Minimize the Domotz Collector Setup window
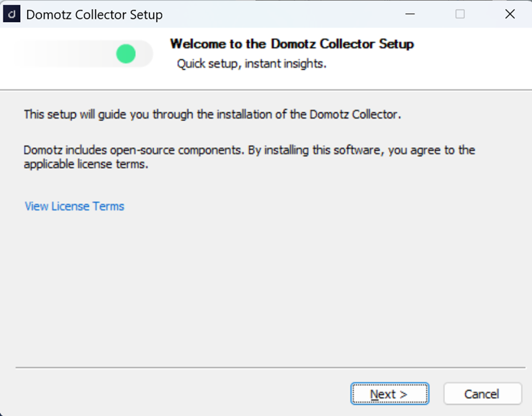This screenshot has width=532, height=416. tap(410, 14)
